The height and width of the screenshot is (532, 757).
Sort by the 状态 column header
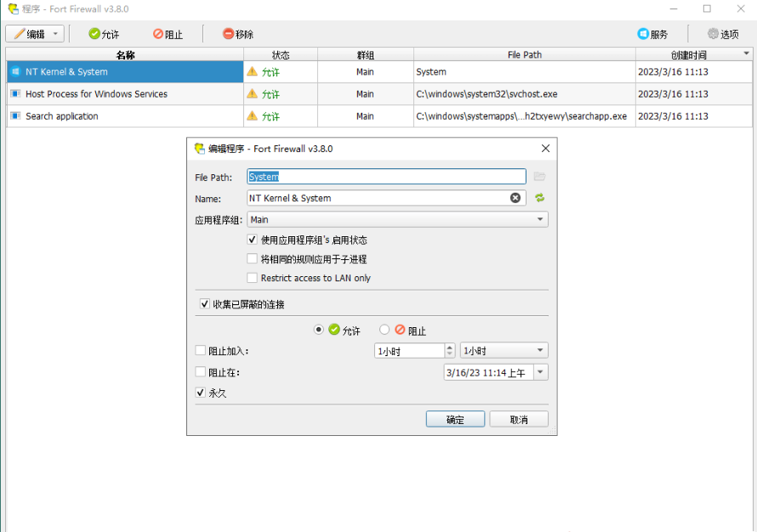coord(281,54)
